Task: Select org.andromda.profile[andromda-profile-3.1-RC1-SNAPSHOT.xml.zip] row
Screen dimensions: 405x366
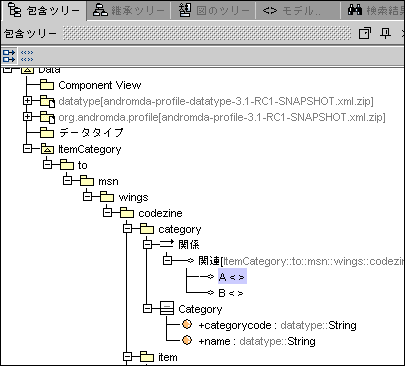Action: (222, 117)
